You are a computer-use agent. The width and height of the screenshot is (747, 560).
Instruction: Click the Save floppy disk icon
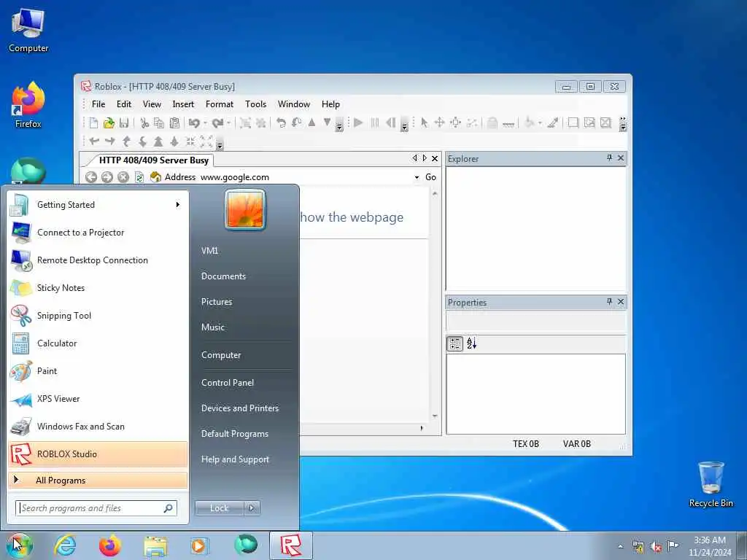124,122
